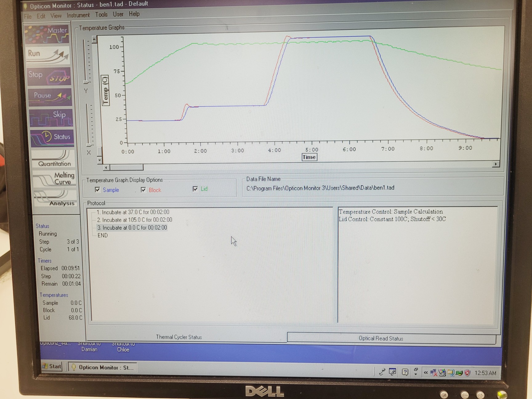The width and height of the screenshot is (532, 399).
Task: Click graph vertical scrollbar up arrow
Action: coord(95,39)
